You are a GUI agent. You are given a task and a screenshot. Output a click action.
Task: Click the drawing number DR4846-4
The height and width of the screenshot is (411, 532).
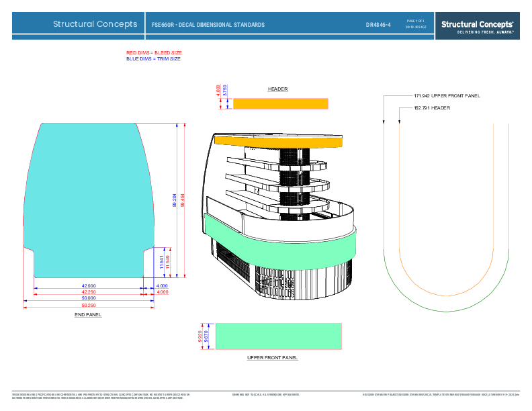(378, 25)
